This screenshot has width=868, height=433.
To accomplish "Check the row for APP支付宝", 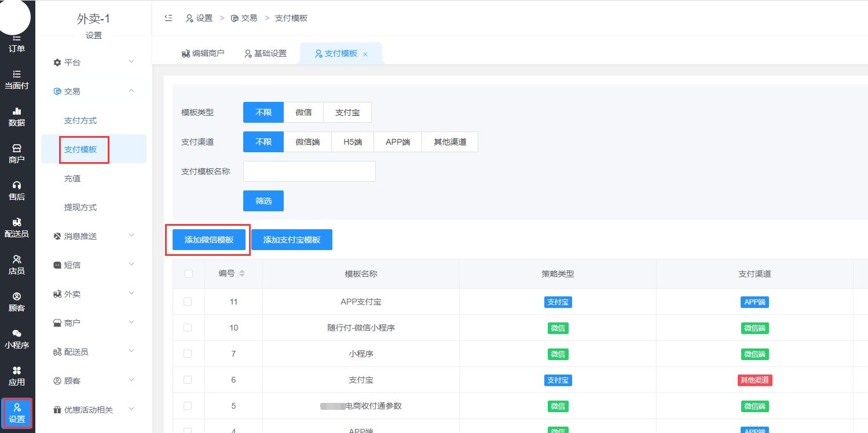I will (188, 302).
